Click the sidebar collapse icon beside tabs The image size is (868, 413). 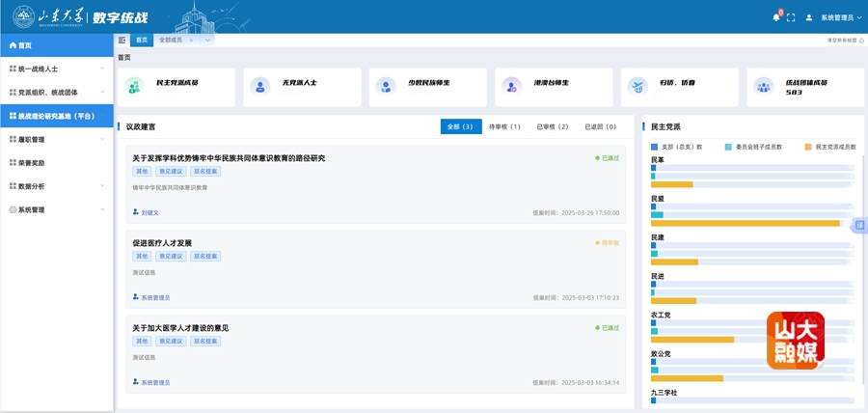122,40
